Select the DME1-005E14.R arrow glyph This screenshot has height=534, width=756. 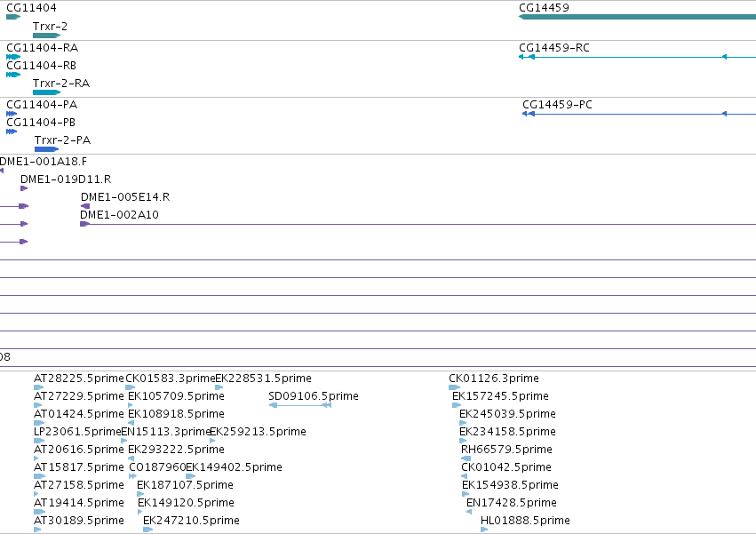[x=85, y=206]
